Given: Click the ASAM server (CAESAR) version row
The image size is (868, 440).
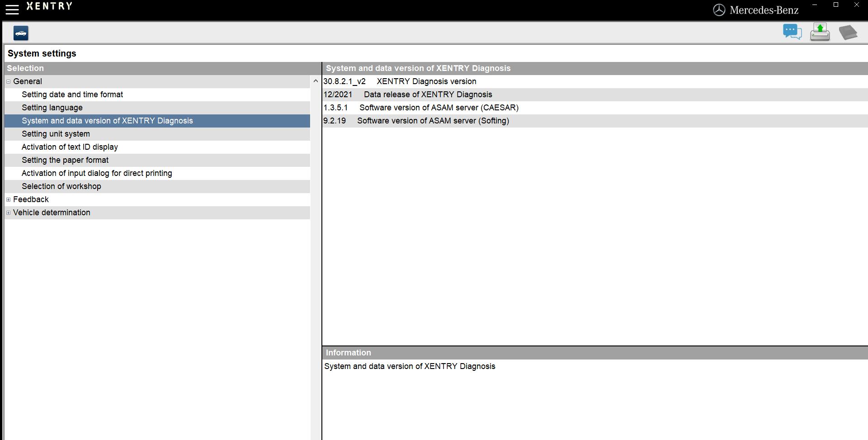Looking at the screenshot, I should [595, 108].
